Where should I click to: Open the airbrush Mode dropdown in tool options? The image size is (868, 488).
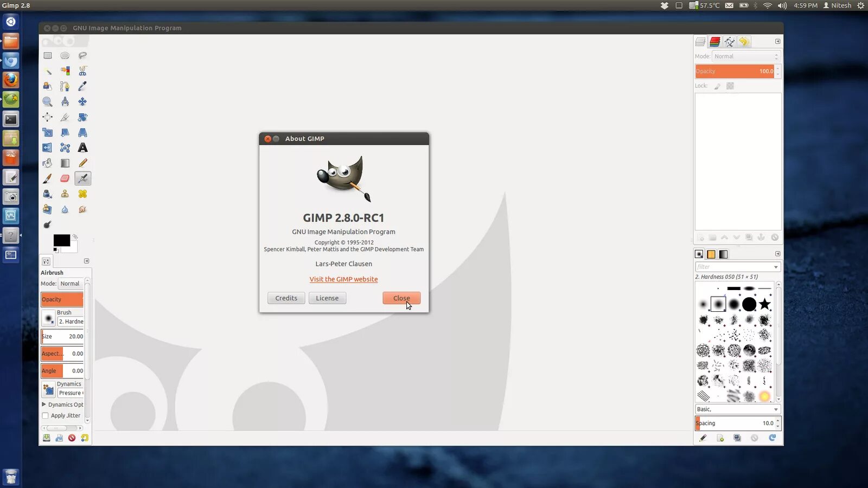[x=71, y=284]
